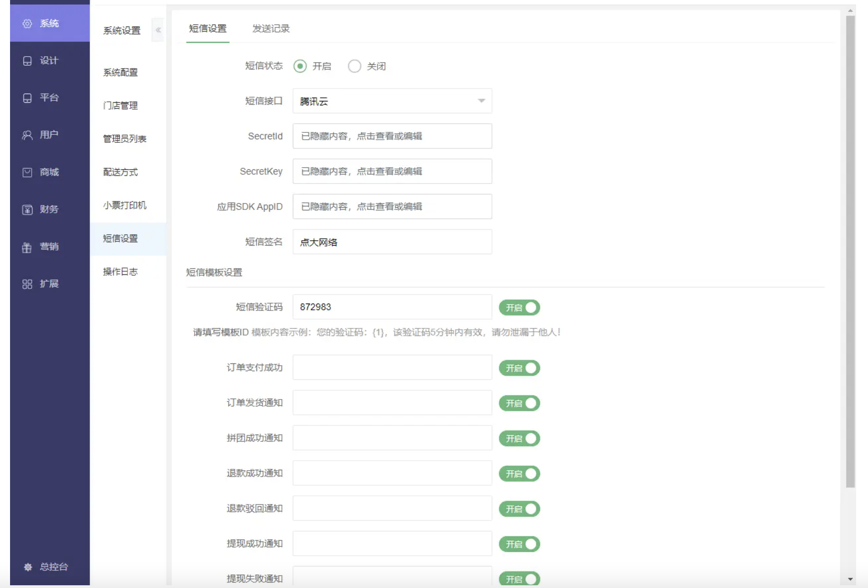Click the page vertical scrollbar thumb
This screenshot has height=588, width=868.
[850, 251]
